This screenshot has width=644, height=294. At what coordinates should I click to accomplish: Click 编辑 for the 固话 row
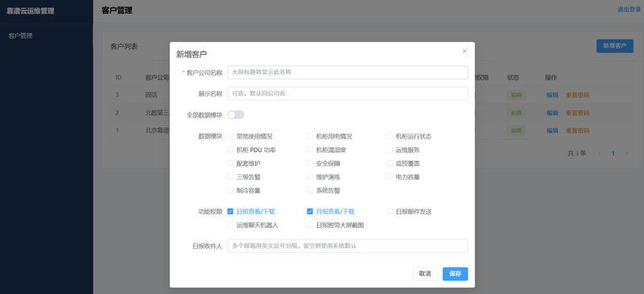(x=552, y=95)
